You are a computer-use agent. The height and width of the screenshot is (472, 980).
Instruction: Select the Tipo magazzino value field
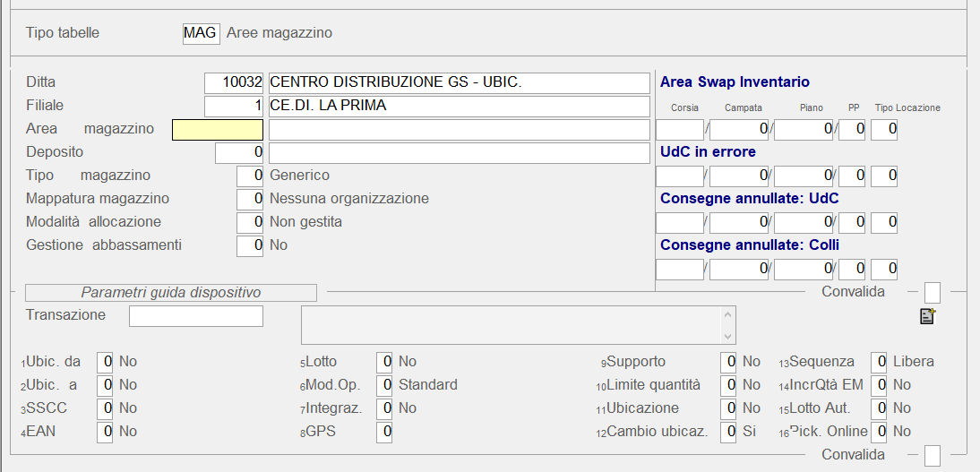(x=250, y=176)
